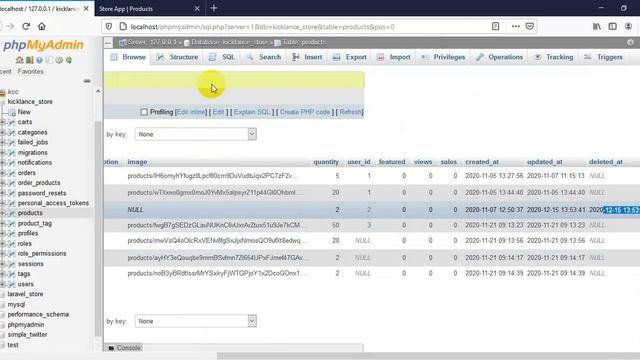Click New under kicklance_store
Viewport: 640px width, 360px height.
(24, 112)
